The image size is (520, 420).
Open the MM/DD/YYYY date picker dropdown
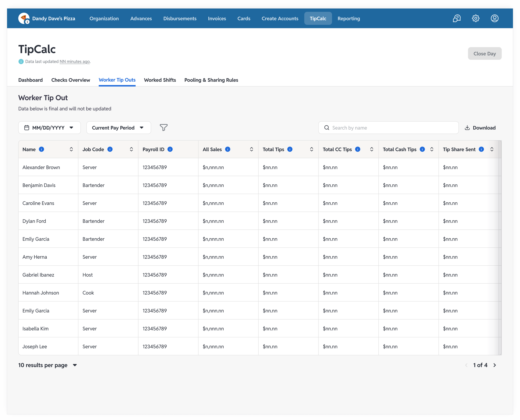point(49,128)
